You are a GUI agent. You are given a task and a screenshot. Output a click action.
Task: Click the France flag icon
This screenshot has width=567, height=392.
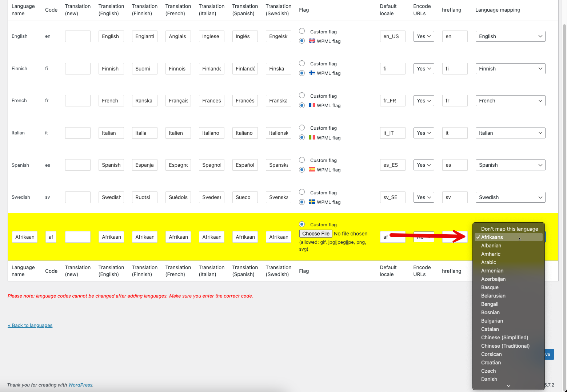tap(312, 105)
